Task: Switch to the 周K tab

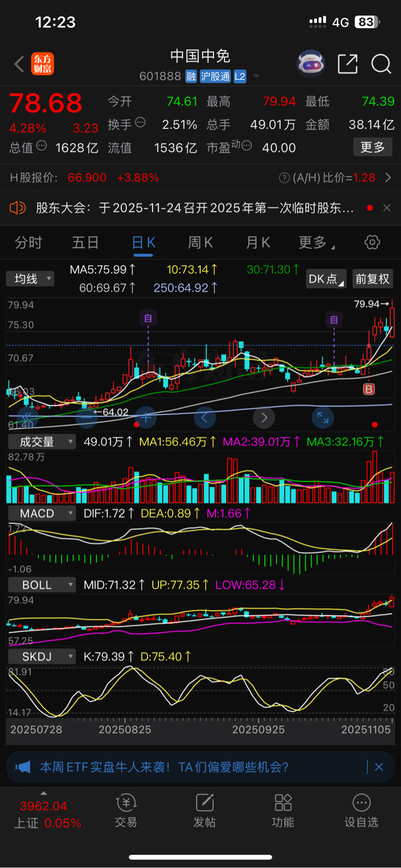Action: click(200, 243)
